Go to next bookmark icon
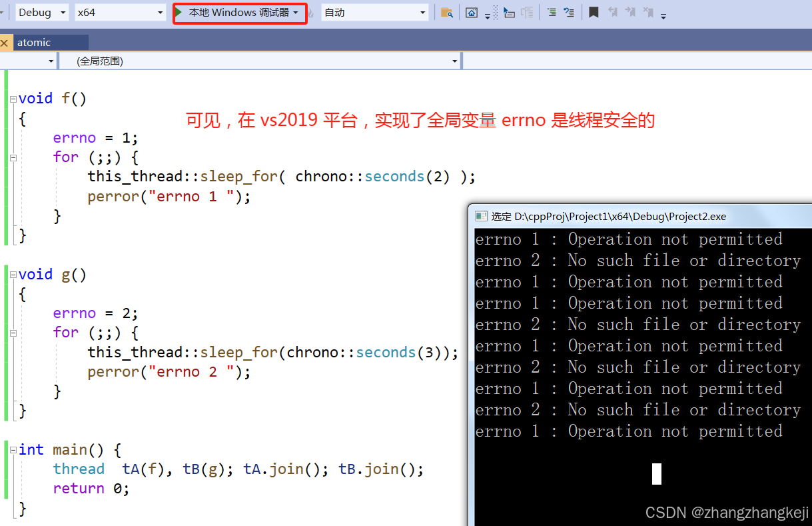812x526 pixels. tap(631, 13)
